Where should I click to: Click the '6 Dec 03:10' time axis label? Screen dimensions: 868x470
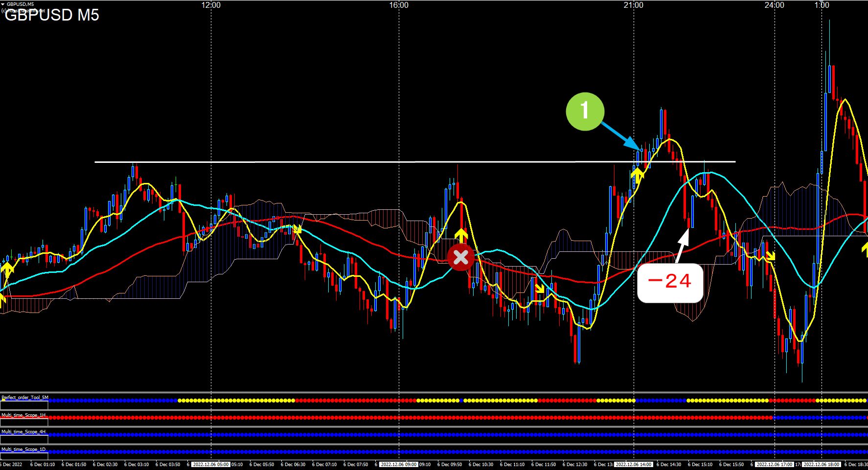(x=137, y=465)
